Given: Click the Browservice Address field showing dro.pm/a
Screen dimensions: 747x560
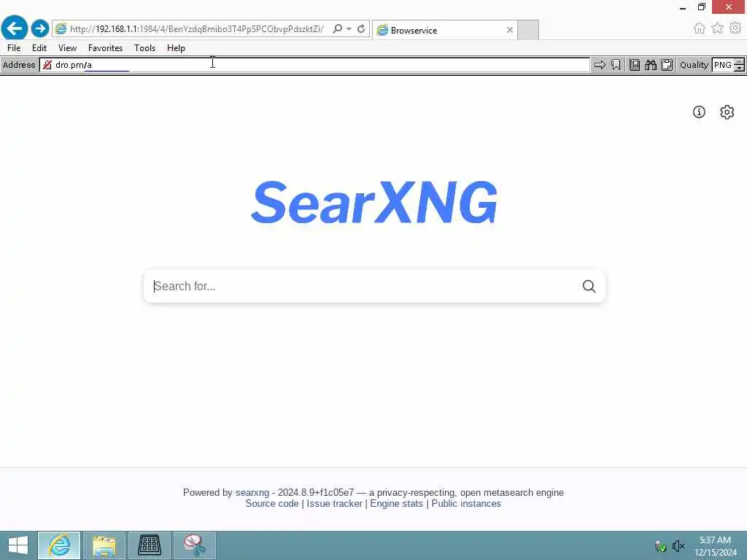Looking at the screenshot, I should tap(314, 65).
